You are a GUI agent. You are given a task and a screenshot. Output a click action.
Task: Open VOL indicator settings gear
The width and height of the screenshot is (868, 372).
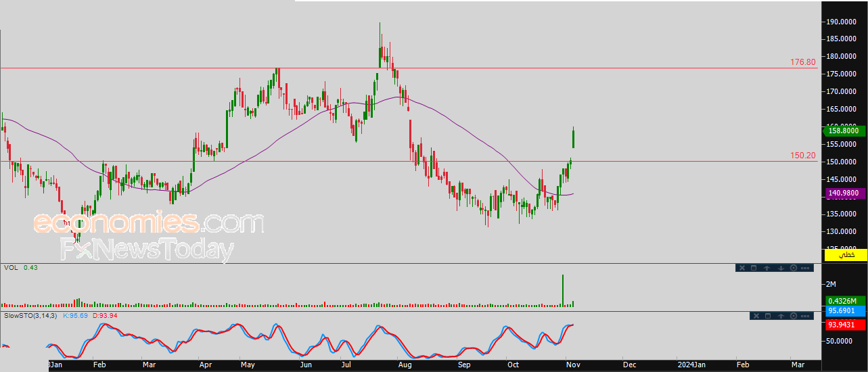pos(794,268)
